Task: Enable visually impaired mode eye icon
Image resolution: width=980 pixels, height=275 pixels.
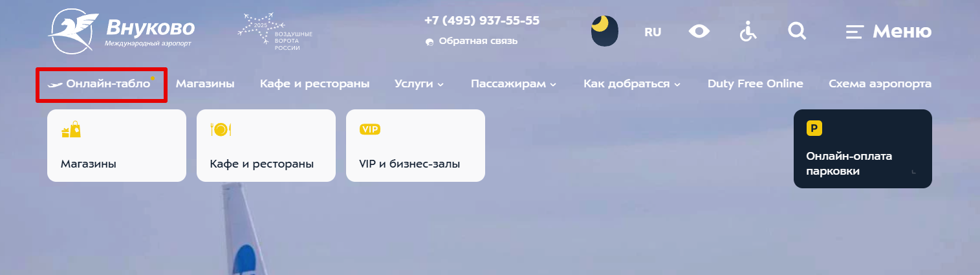Action: click(x=699, y=31)
